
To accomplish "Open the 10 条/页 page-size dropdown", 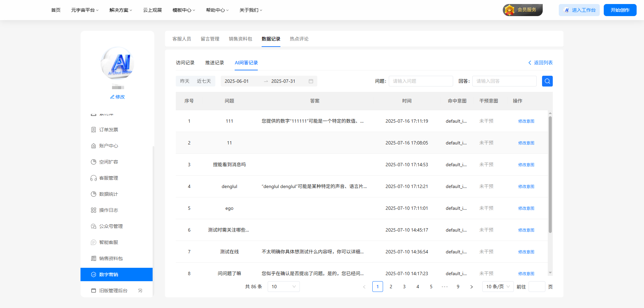I will click(x=498, y=287).
